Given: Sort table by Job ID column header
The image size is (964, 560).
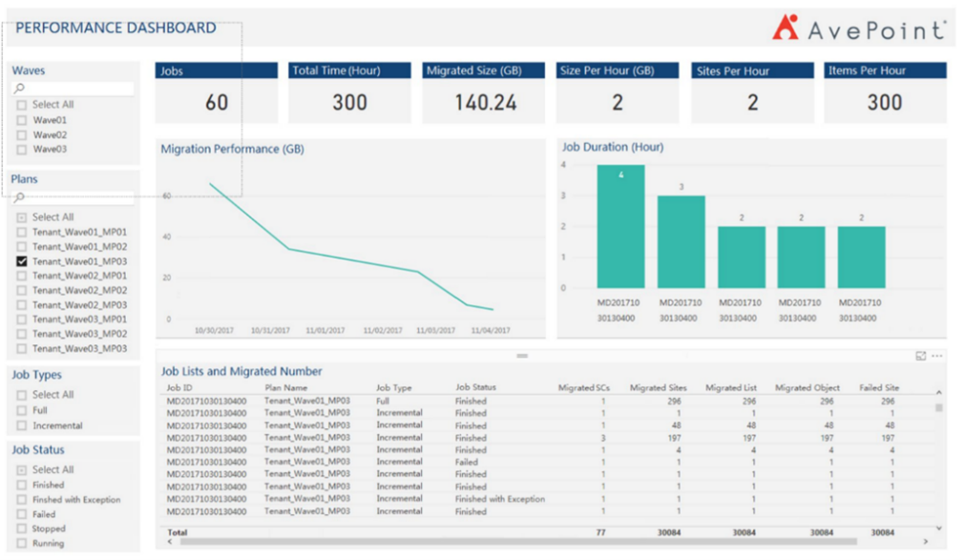Looking at the screenshot, I should (179, 388).
